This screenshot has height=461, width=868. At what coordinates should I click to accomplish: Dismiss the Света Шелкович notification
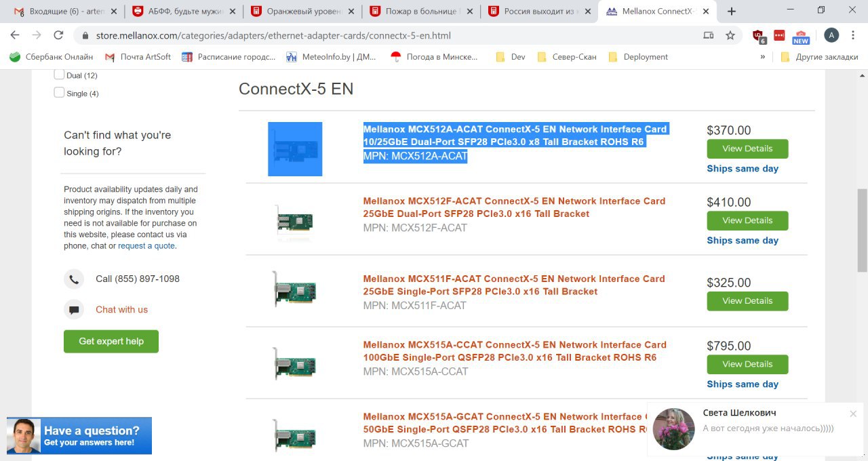click(x=853, y=414)
